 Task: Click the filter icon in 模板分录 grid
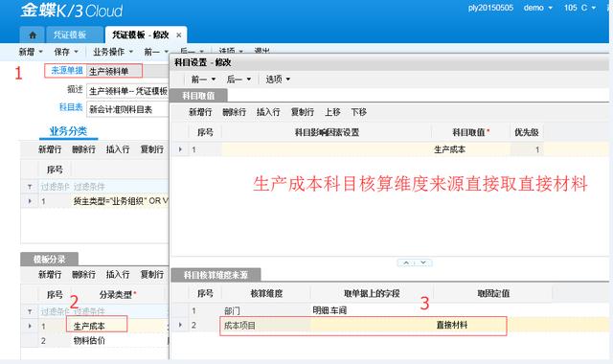(x=30, y=311)
